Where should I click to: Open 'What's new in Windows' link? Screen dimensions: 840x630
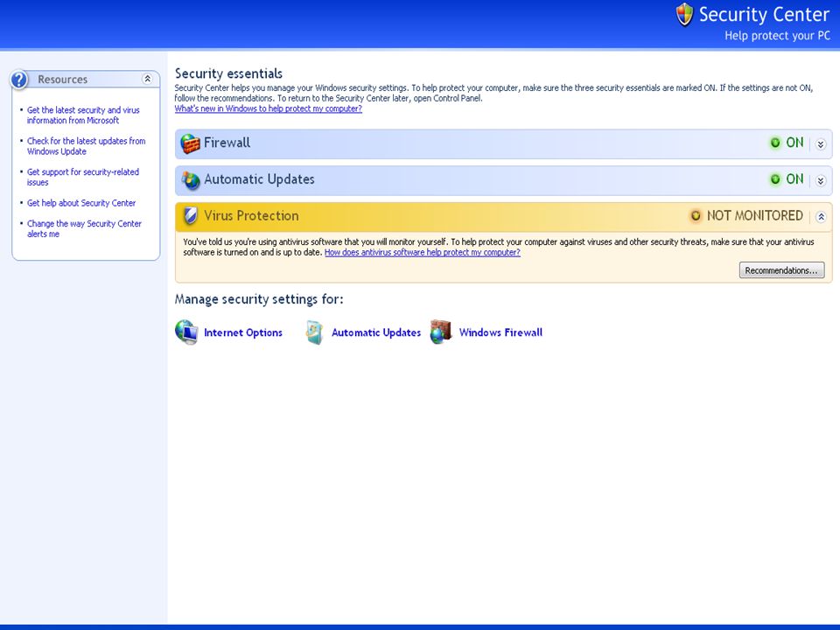[269, 108]
